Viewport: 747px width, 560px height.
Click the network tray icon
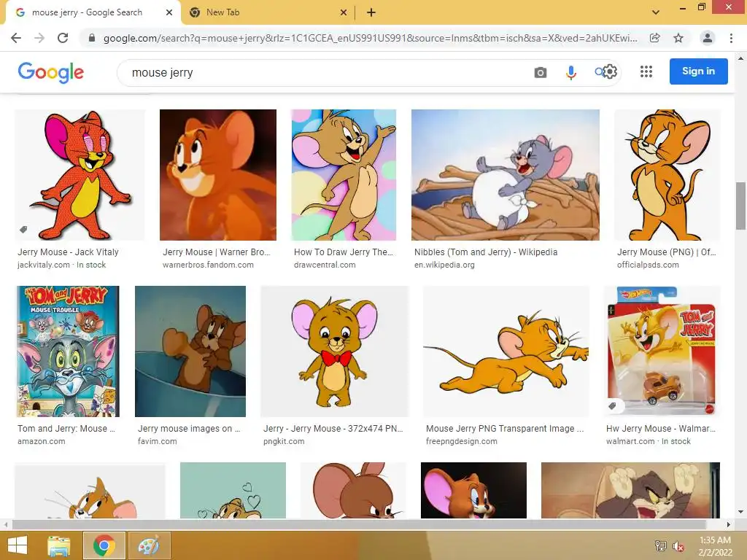pos(660,546)
